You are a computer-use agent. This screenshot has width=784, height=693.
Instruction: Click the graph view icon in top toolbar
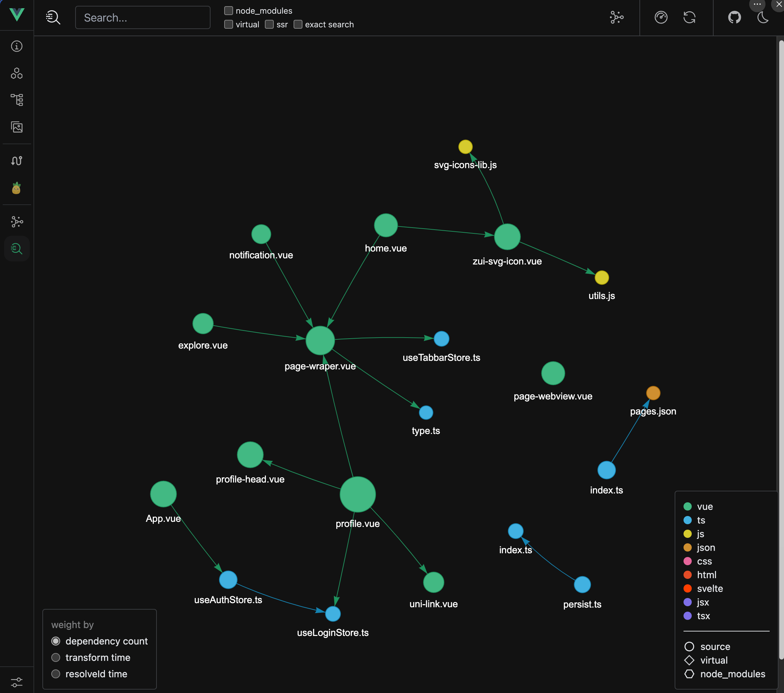click(x=617, y=17)
